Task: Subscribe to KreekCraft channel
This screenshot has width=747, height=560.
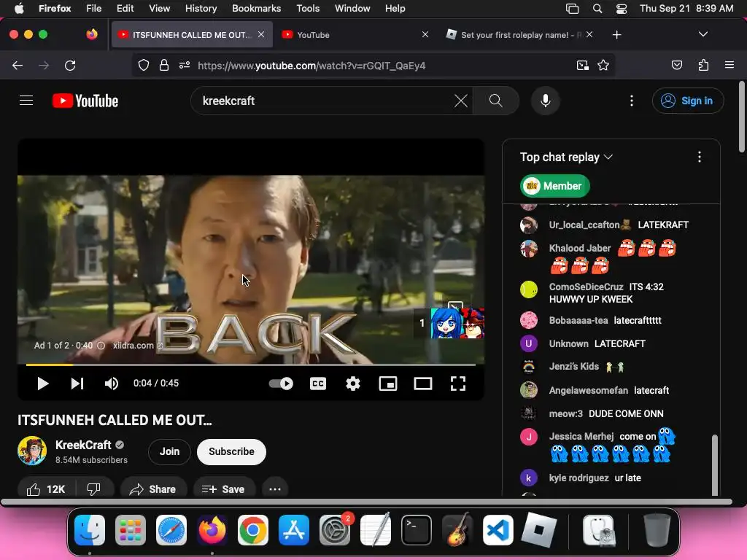Action: pos(231,451)
